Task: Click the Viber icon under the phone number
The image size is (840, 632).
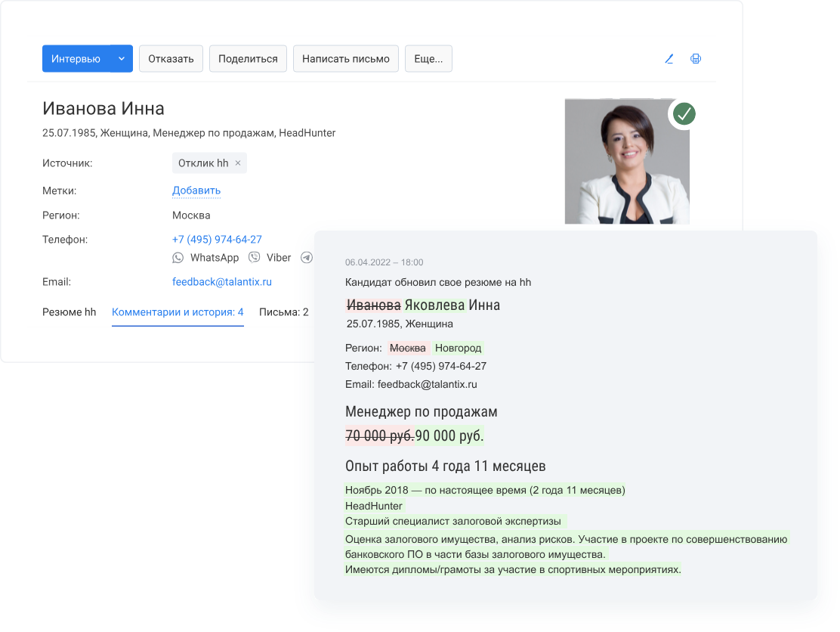Action: point(255,258)
